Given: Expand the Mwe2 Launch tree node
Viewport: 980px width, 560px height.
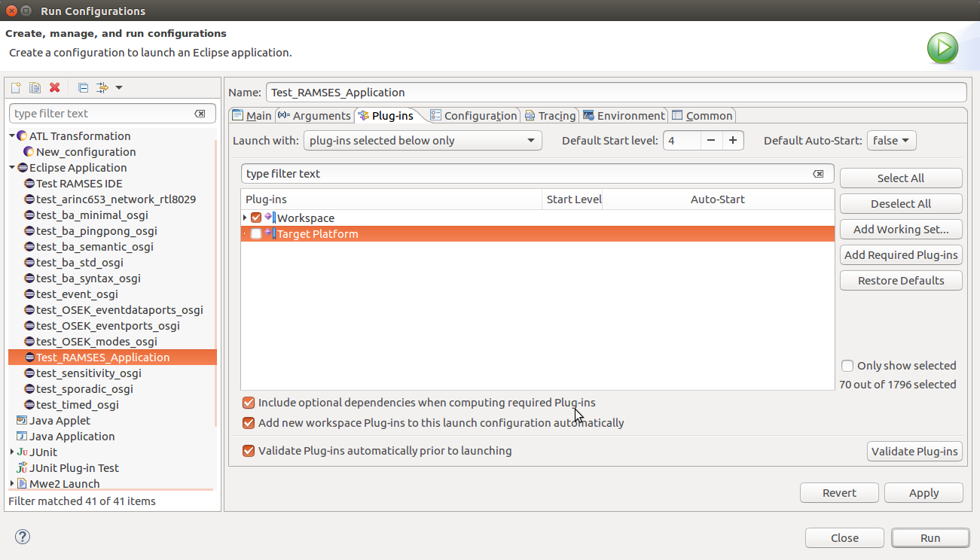Looking at the screenshot, I should [12, 484].
